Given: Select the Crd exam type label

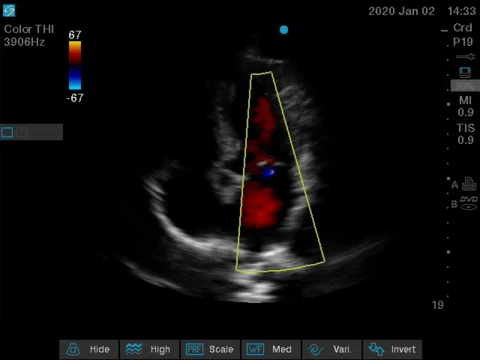Looking at the screenshot, I should [463, 28].
